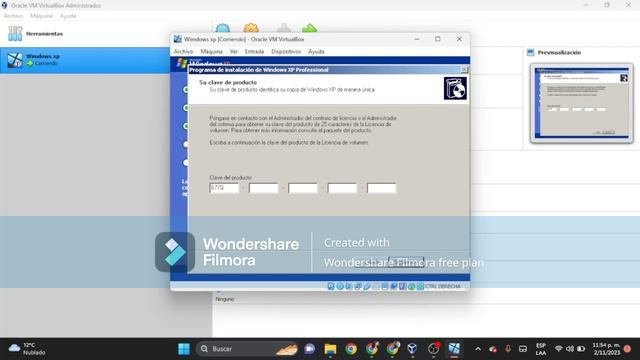
Task: Open USB devices indicator in VM status bar
Action: [x=367, y=286]
